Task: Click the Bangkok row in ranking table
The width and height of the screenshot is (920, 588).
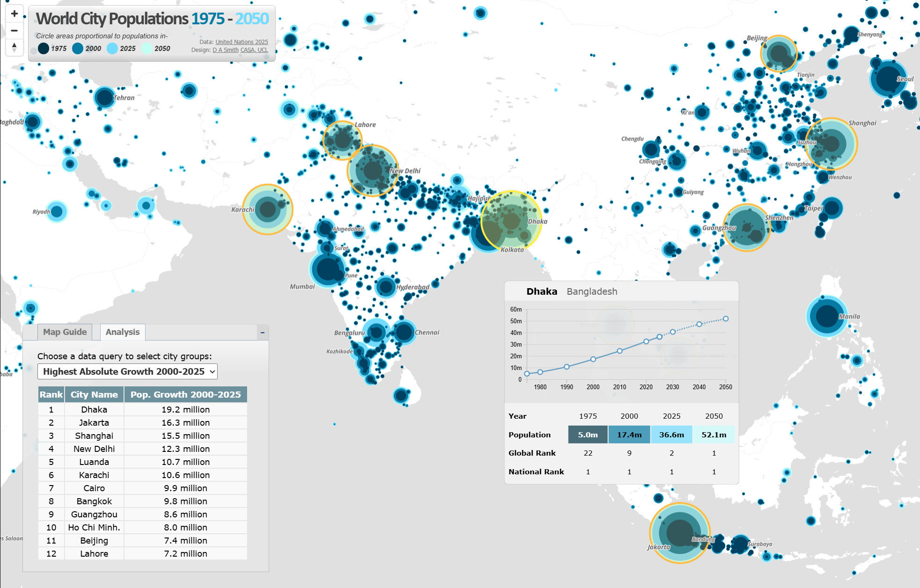Action: click(x=94, y=501)
